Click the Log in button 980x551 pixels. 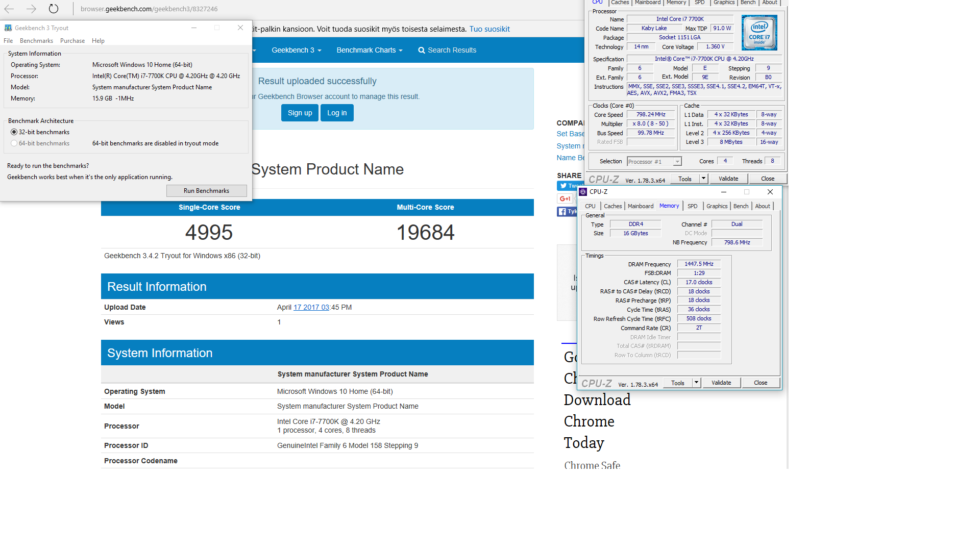coord(337,113)
